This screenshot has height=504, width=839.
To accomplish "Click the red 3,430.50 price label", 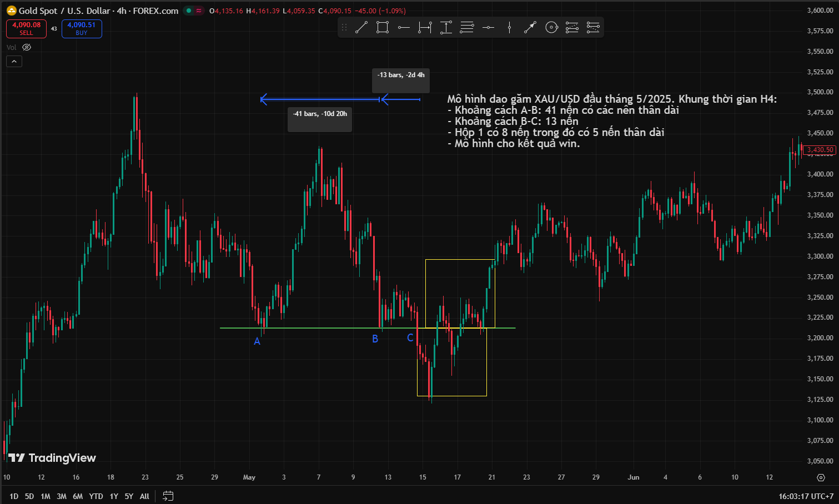I will 820,150.
